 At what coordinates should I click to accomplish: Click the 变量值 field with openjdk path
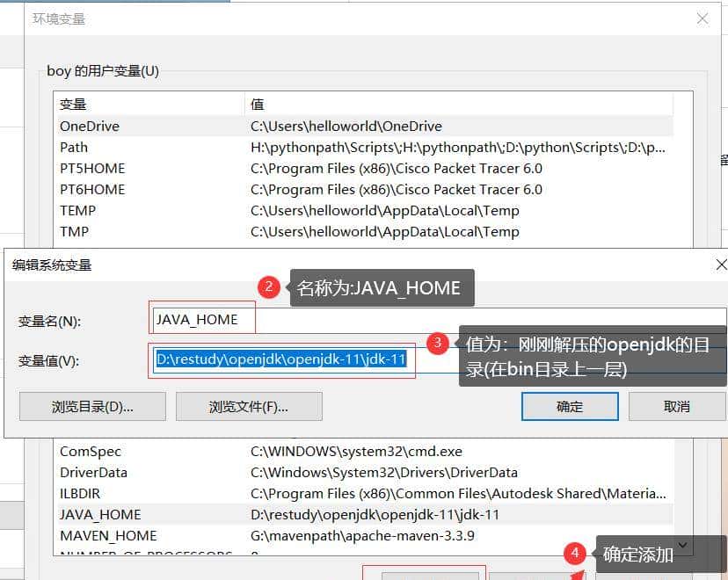tap(281, 360)
